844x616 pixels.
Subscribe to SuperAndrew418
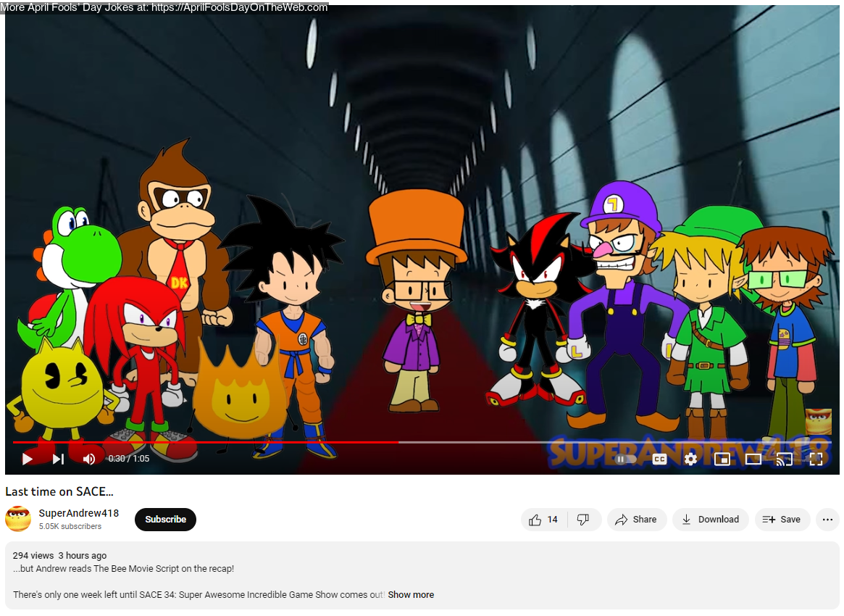point(165,520)
